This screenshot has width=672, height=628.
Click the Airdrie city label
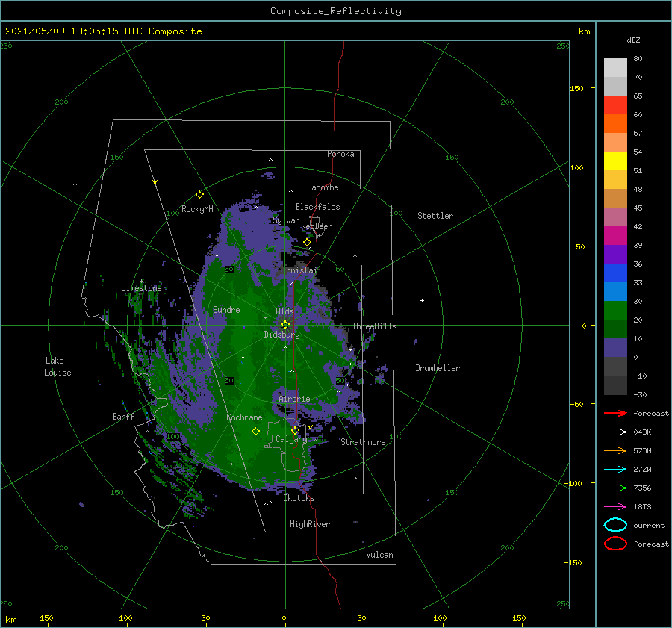point(294,399)
